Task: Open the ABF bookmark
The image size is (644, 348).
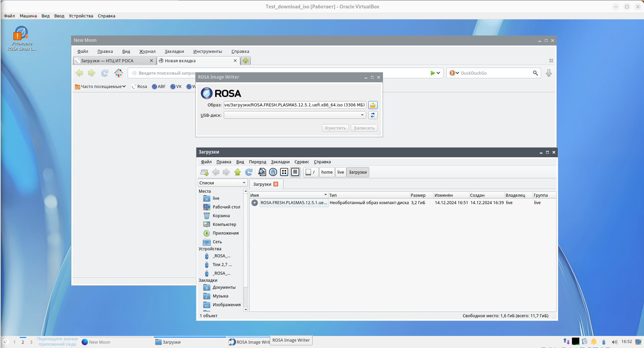Action: coord(158,87)
